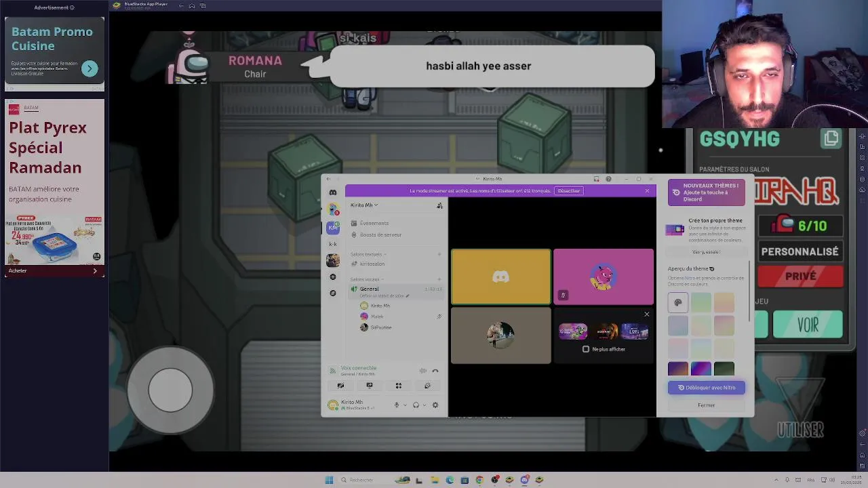Click the Vas-y, essaie button
Screen dimensions: 868x488
tap(706, 252)
